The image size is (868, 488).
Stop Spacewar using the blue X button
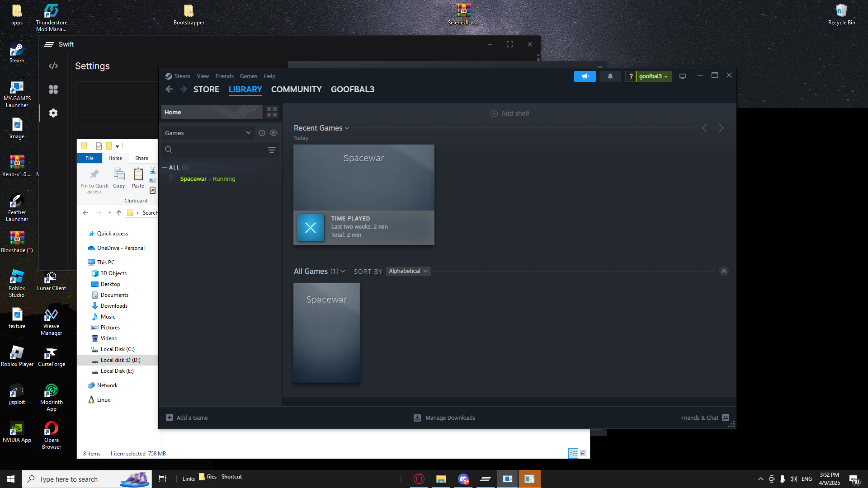pyautogui.click(x=311, y=228)
